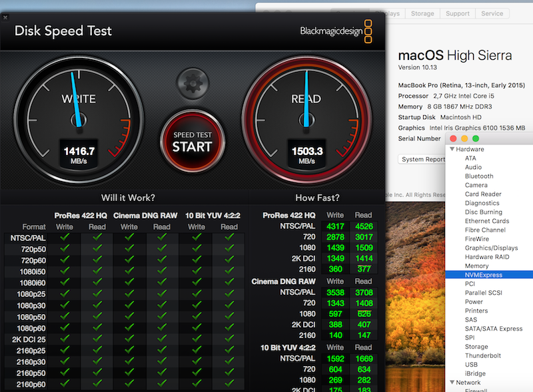Select ATA in the System Report sidebar
The image size is (533, 392).
(x=470, y=158)
